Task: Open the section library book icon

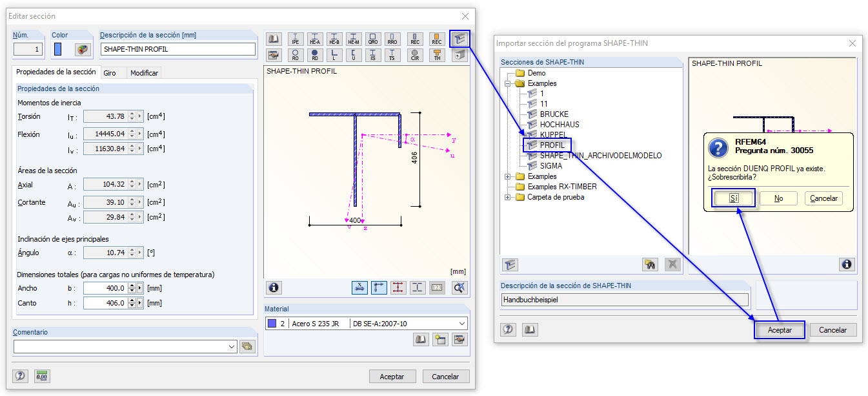Action: point(274,39)
